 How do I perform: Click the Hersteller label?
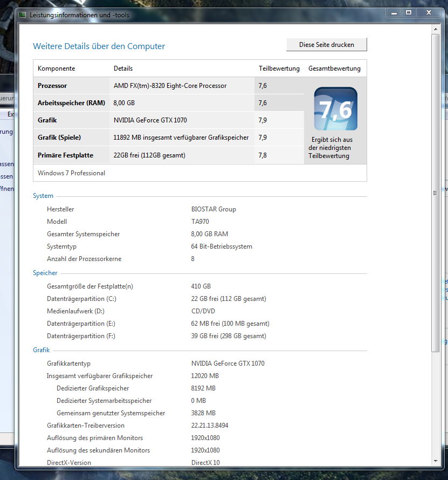point(60,209)
